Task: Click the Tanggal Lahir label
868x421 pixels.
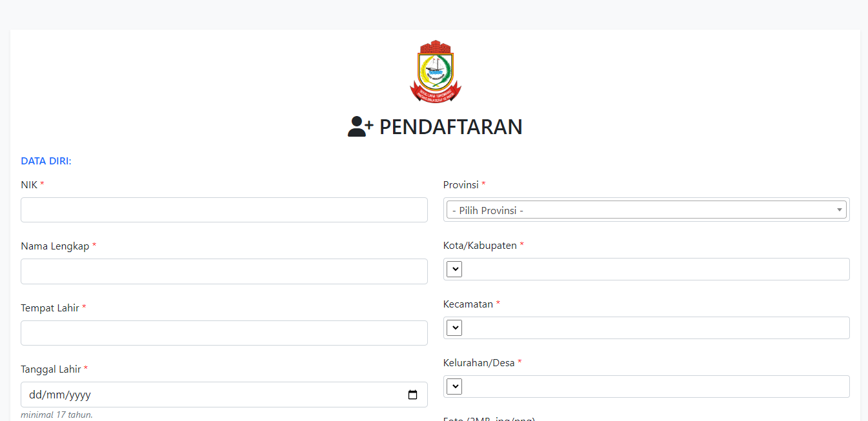Action: pos(51,369)
